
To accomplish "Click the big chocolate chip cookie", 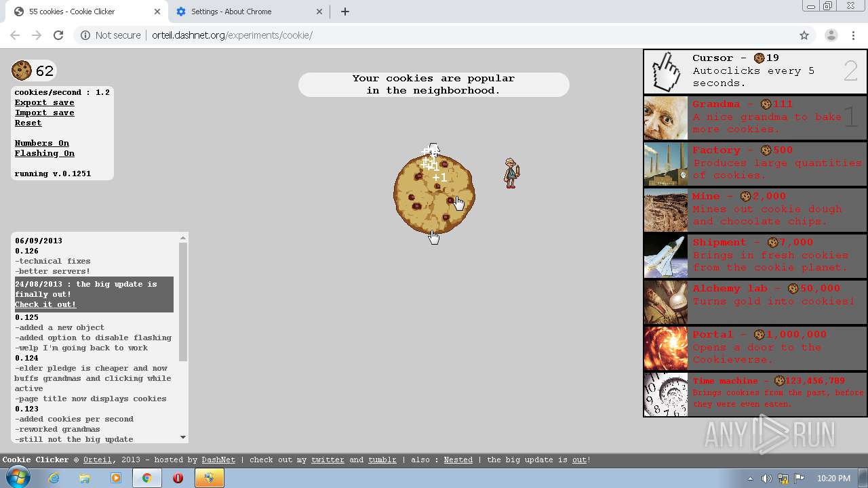I will [434, 195].
